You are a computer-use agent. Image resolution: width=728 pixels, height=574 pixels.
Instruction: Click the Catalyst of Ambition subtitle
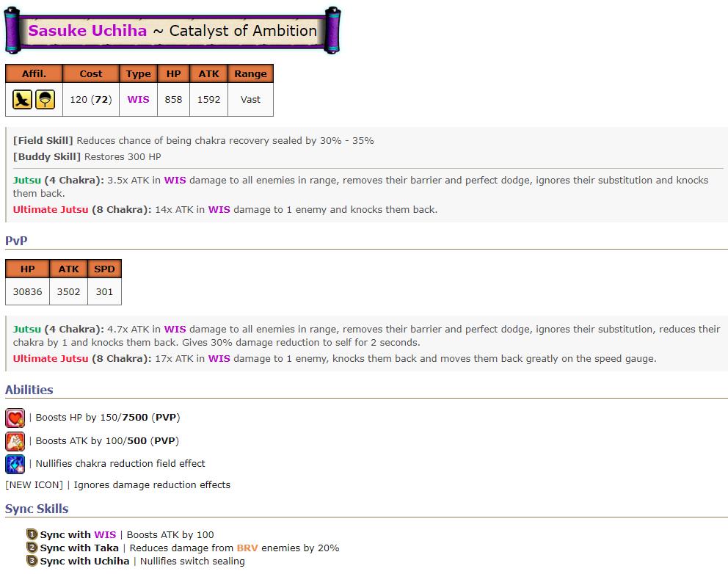pos(243,31)
